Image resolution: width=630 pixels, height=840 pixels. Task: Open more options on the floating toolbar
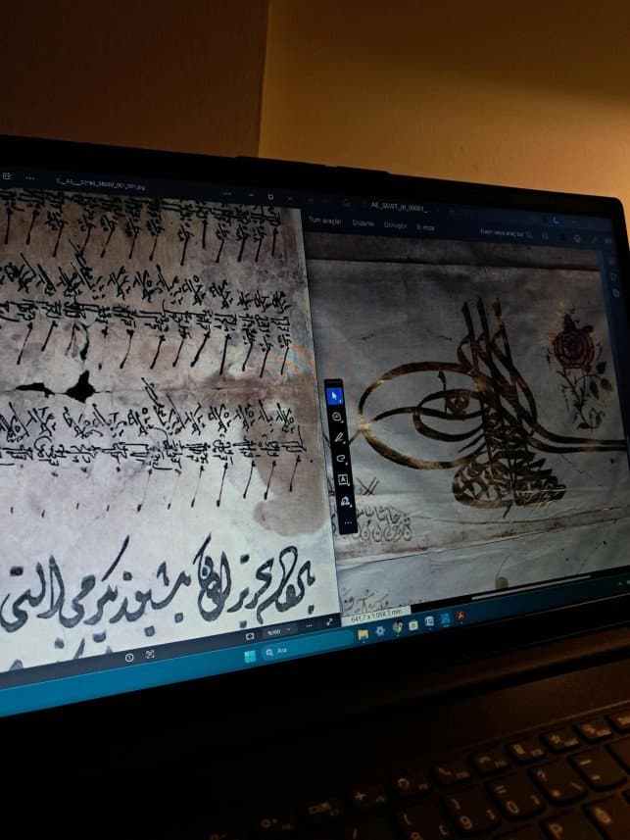tap(348, 522)
